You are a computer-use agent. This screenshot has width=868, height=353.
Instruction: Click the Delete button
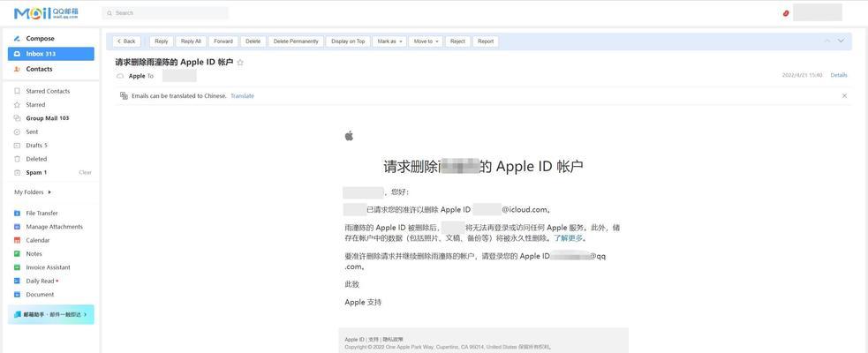click(x=253, y=41)
